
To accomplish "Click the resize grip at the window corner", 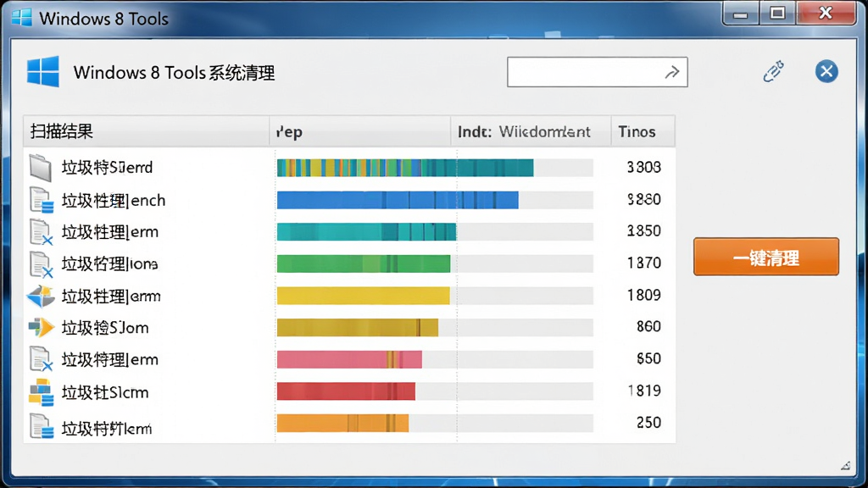I will (x=845, y=465).
